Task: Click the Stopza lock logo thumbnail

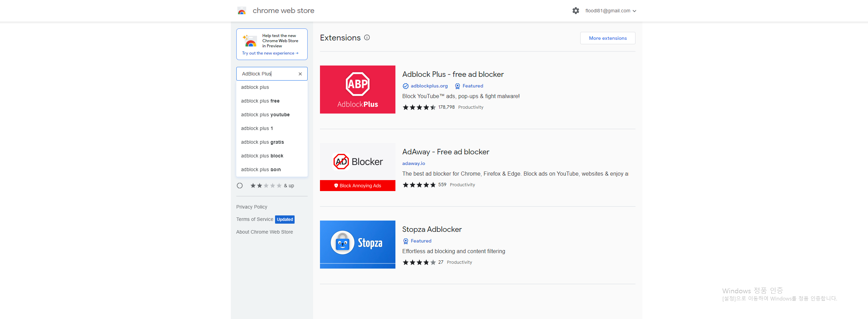Action: click(x=358, y=245)
